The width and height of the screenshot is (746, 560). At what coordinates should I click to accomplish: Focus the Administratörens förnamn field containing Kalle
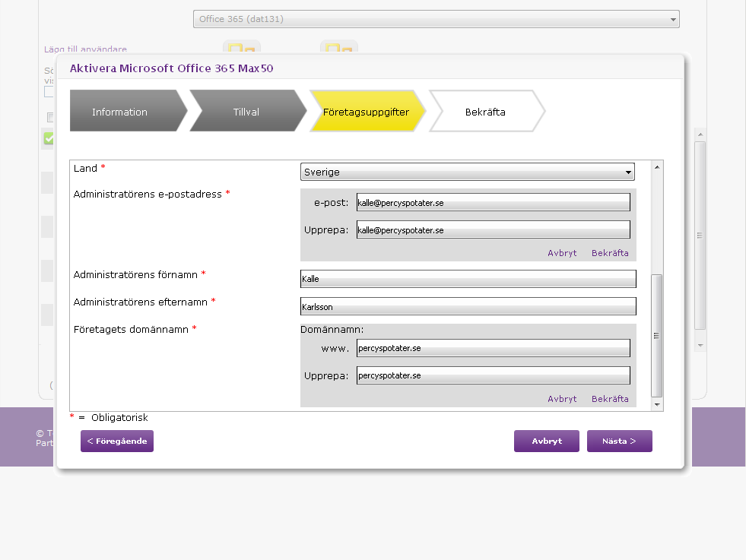468,279
